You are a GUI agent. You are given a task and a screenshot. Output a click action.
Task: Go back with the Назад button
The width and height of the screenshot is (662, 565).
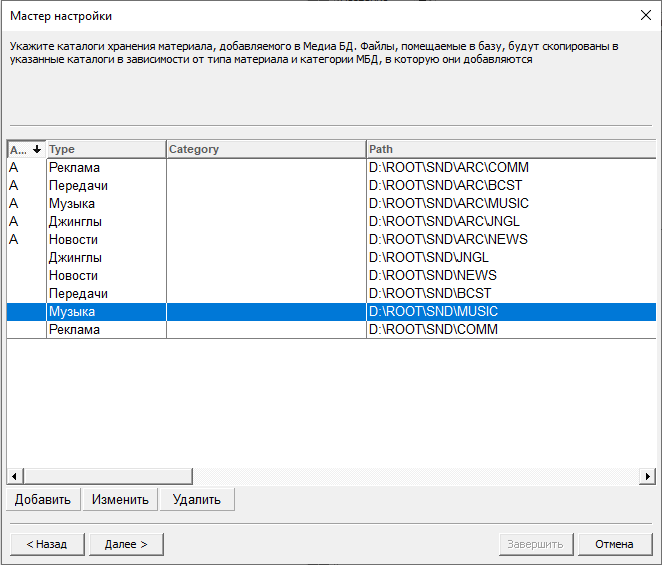[x=47, y=544]
